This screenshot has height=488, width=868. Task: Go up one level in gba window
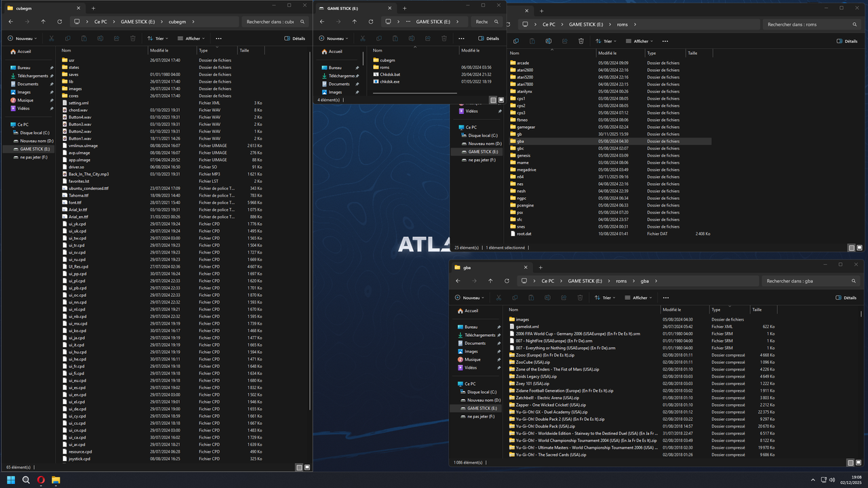click(490, 281)
